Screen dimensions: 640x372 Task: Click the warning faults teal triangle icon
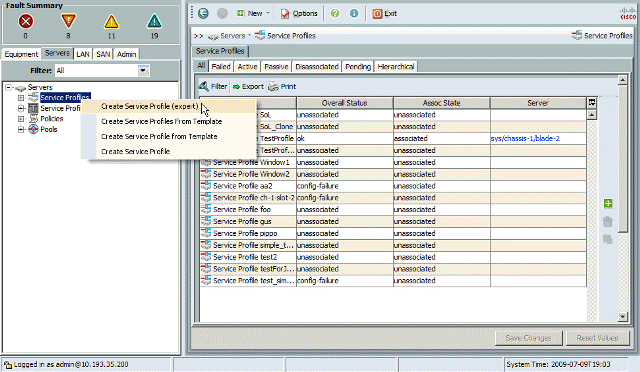coord(154,21)
